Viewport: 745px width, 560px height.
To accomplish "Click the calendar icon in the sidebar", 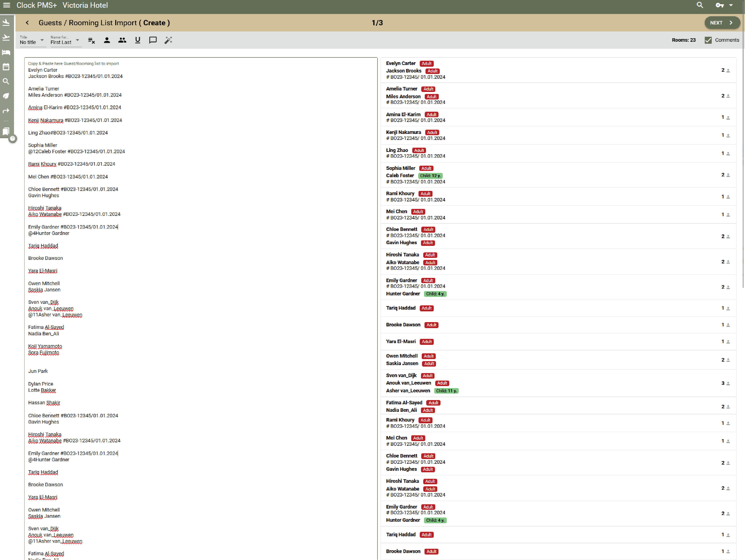I will [x=6, y=67].
